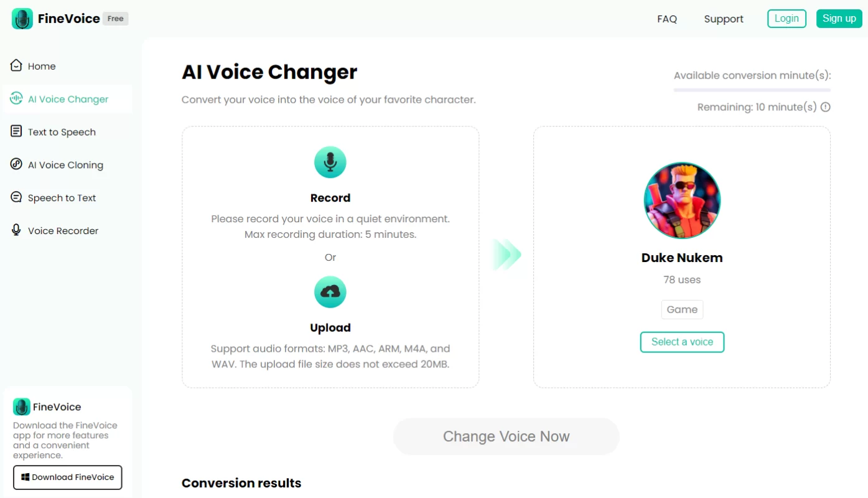Click the double arrow between panels
The width and height of the screenshot is (868, 498).
click(x=507, y=254)
